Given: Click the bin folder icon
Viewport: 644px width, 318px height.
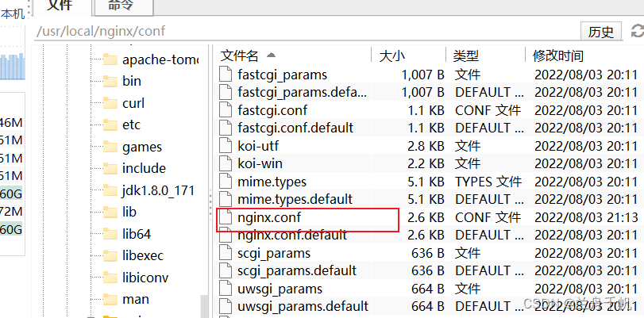Looking at the screenshot, I should pos(110,81).
